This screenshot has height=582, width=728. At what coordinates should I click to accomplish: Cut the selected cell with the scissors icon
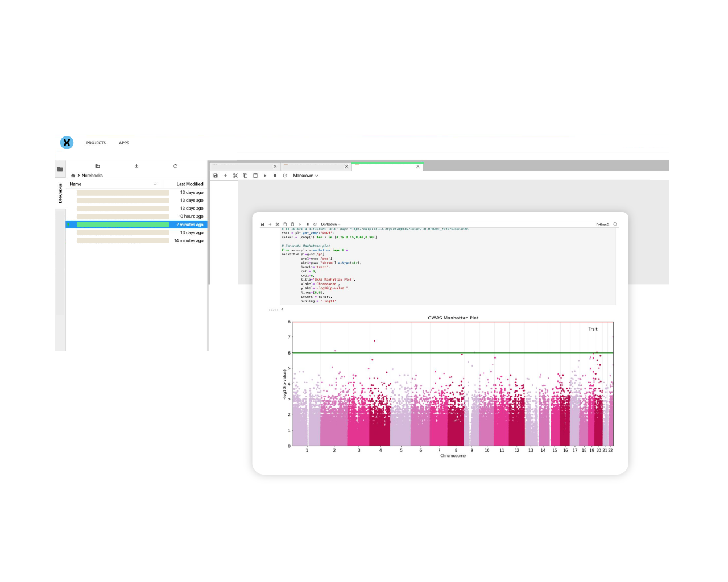278,224
